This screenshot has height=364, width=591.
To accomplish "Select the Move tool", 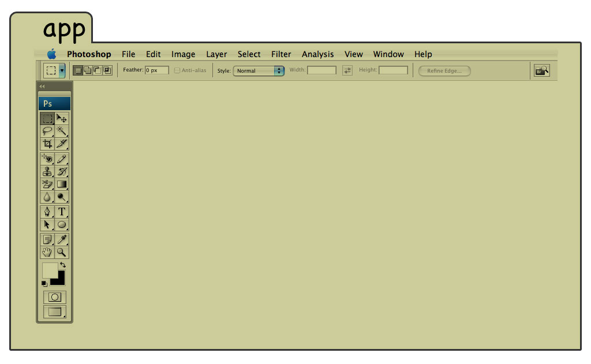I will (62, 119).
